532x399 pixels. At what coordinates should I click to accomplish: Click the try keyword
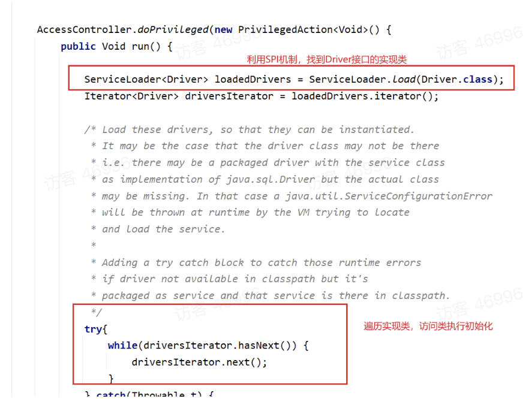point(94,329)
